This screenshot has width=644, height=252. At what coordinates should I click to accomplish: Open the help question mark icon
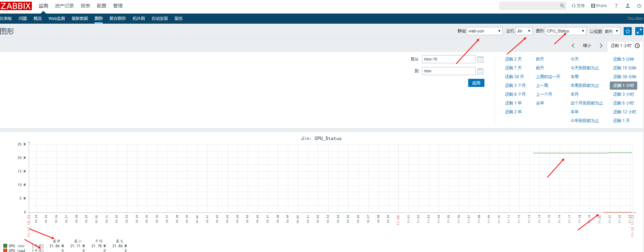[616, 6]
